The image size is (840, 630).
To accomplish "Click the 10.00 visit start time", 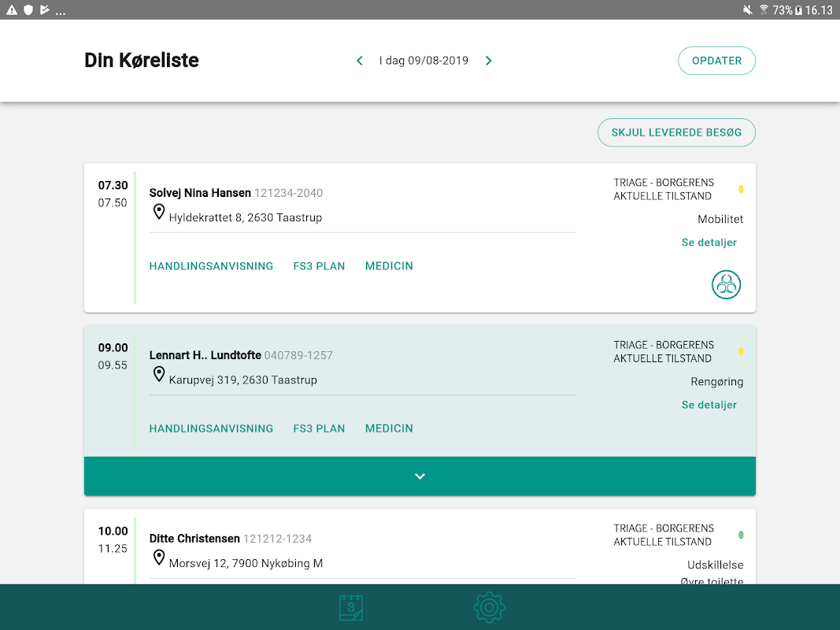I will [x=113, y=531].
